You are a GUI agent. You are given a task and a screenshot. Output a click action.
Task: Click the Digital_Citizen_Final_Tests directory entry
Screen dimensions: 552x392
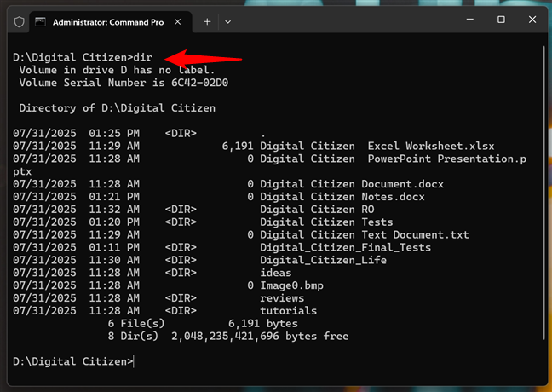click(345, 248)
